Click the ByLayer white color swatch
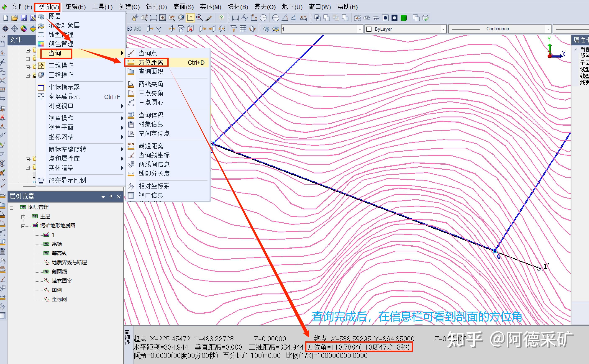Image resolution: width=589 pixels, height=364 pixels. pyautogui.click(x=369, y=29)
